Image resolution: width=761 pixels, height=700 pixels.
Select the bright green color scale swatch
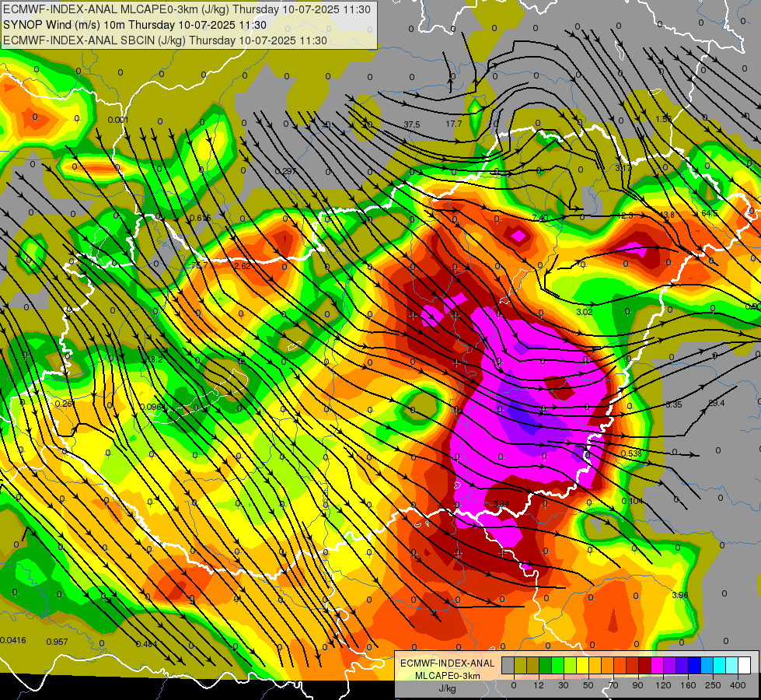557,666
